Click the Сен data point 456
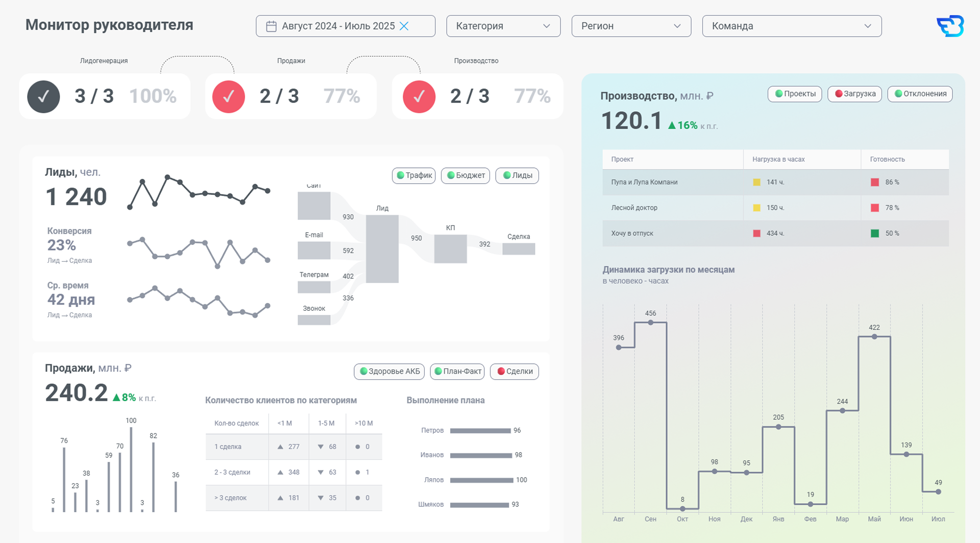Screen dimensions: 980x543 [650, 323]
